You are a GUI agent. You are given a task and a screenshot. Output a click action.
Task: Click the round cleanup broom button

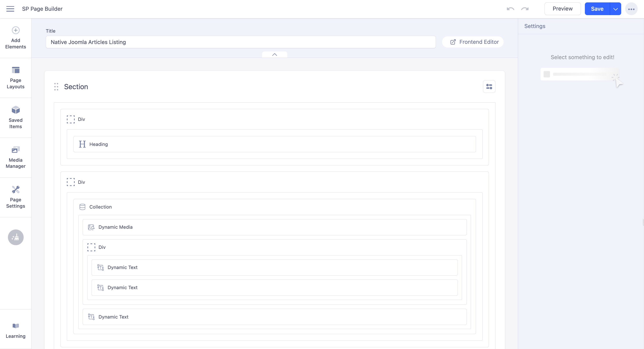[16, 237]
